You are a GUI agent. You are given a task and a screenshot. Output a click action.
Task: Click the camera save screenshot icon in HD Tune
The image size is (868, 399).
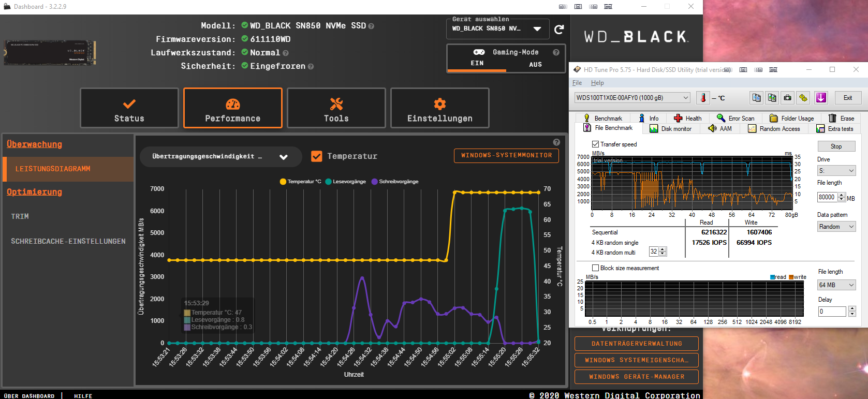[x=787, y=98]
